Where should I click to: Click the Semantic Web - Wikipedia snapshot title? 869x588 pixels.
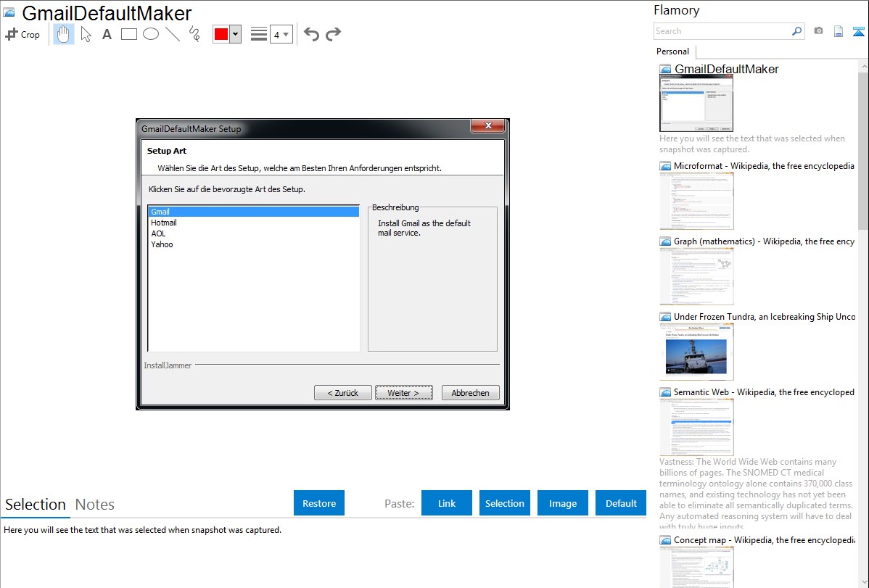pos(764,392)
